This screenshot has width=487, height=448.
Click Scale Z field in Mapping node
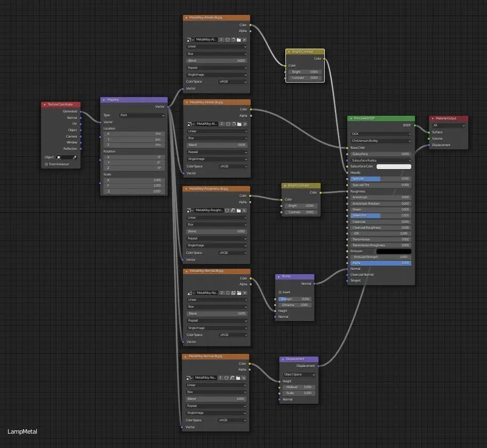(x=133, y=191)
